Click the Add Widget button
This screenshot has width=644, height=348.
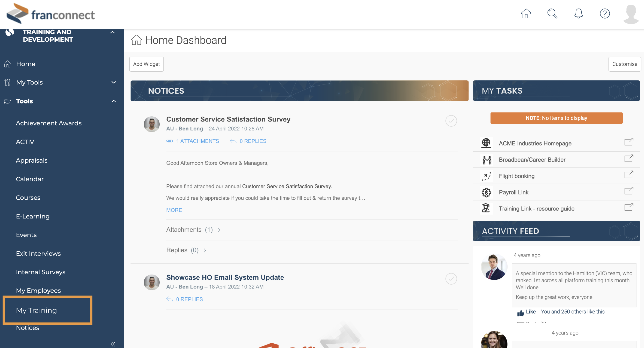tap(146, 64)
